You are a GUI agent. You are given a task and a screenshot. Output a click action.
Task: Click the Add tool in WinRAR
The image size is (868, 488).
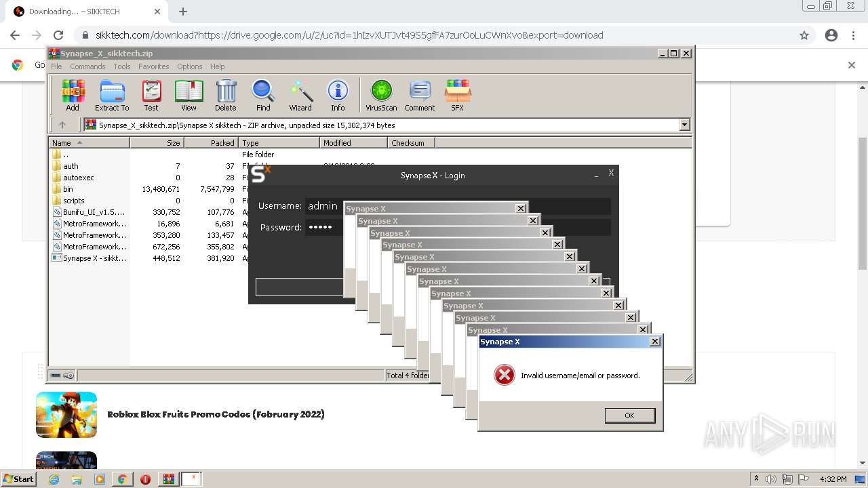(73, 96)
